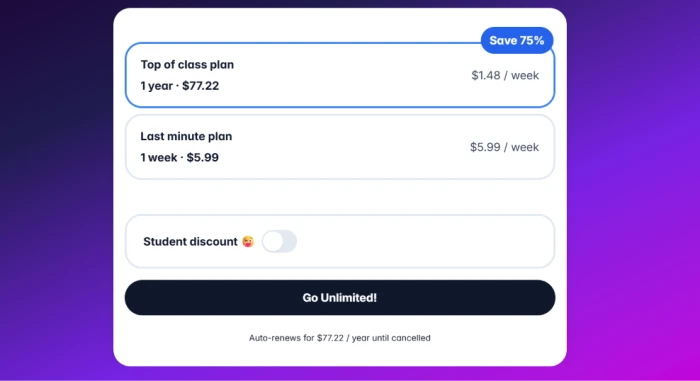
Task: Click the 1 week · $5.99 text
Action: point(179,158)
